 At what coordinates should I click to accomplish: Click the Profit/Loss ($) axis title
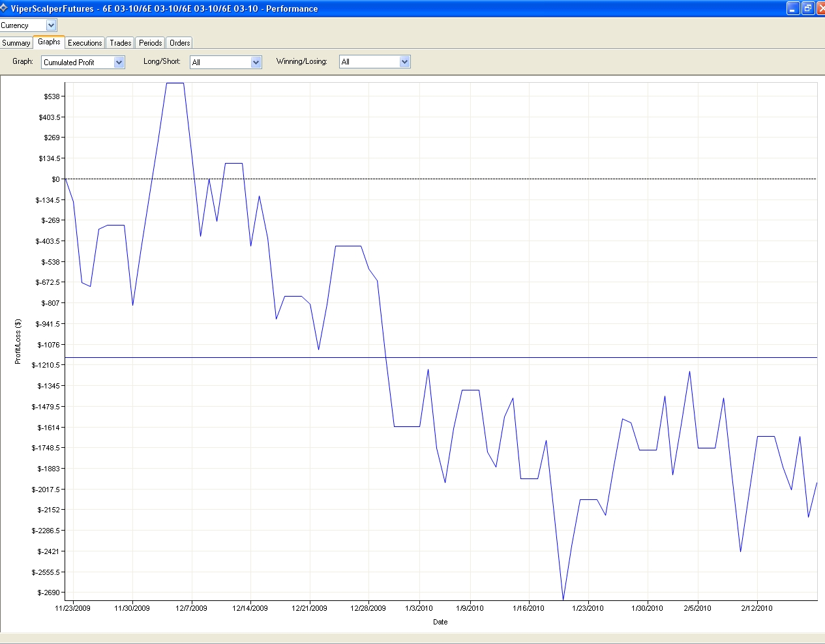coord(18,342)
